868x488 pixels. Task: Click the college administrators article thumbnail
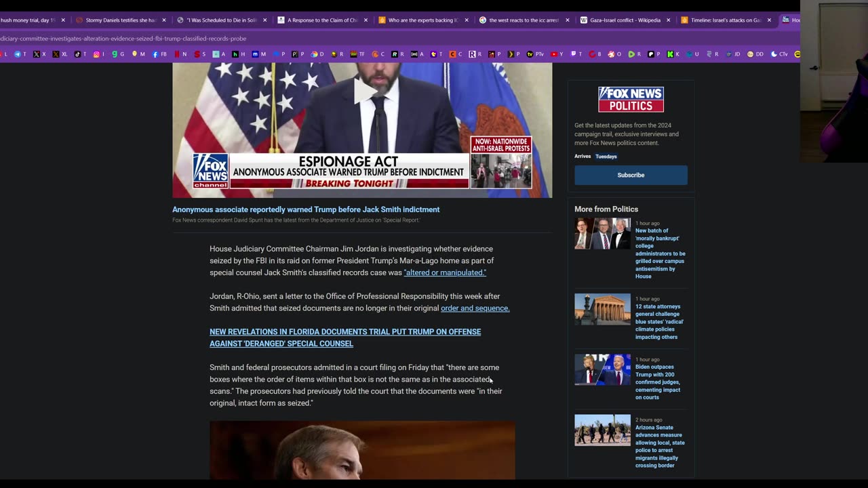[x=602, y=234]
